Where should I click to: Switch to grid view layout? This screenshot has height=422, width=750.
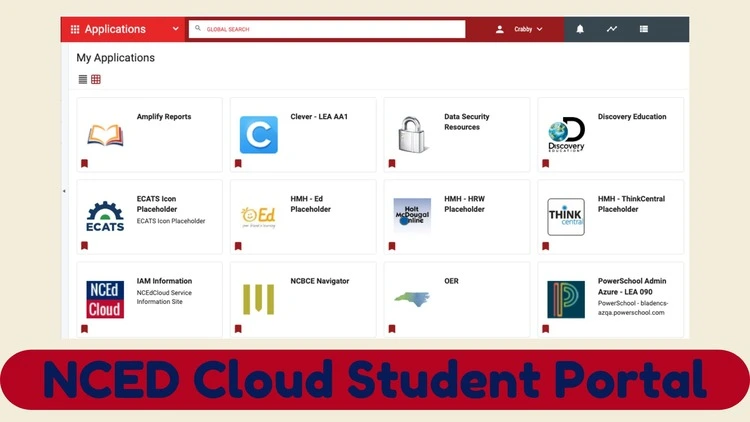point(96,79)
